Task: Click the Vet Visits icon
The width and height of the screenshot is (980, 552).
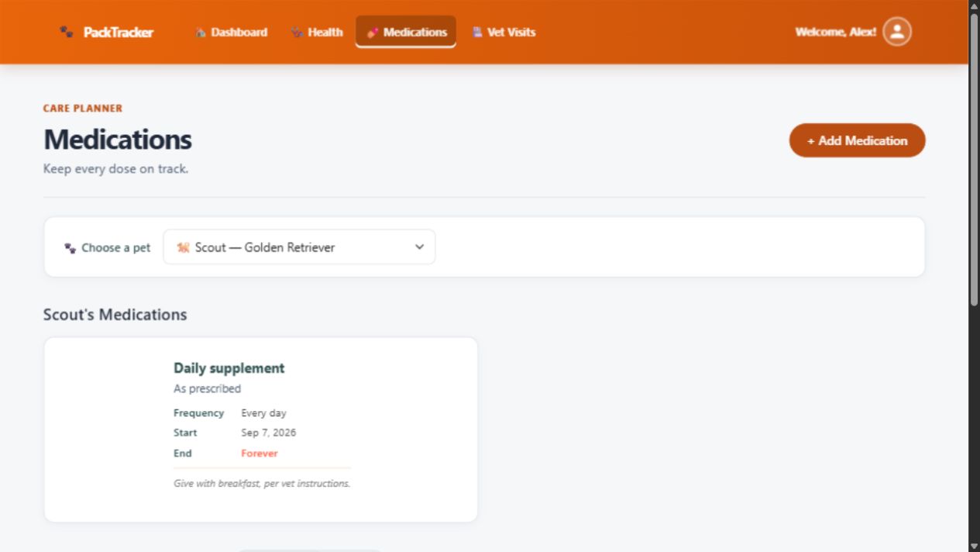Action: (x=477, y=33)
